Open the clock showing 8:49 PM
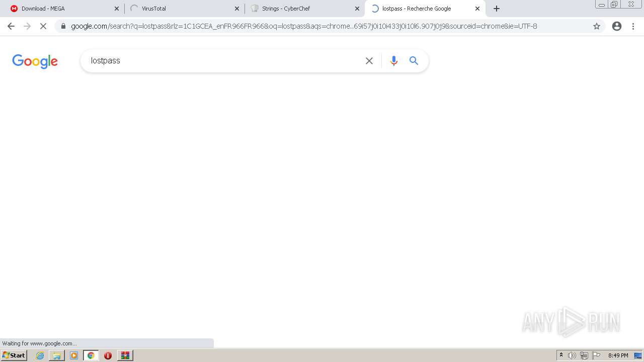Image resolution: width=644 pixels, height=362 pixels. (618, 355)
